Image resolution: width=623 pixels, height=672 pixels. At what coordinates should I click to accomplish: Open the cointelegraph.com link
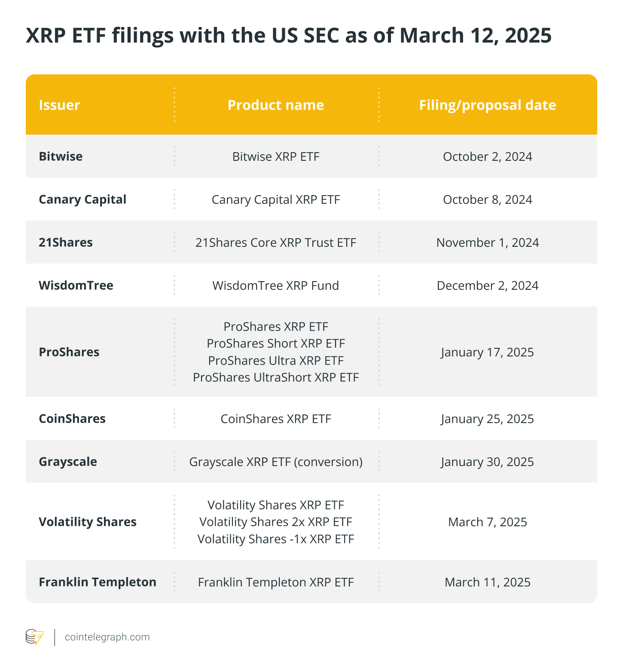point(107,637)
